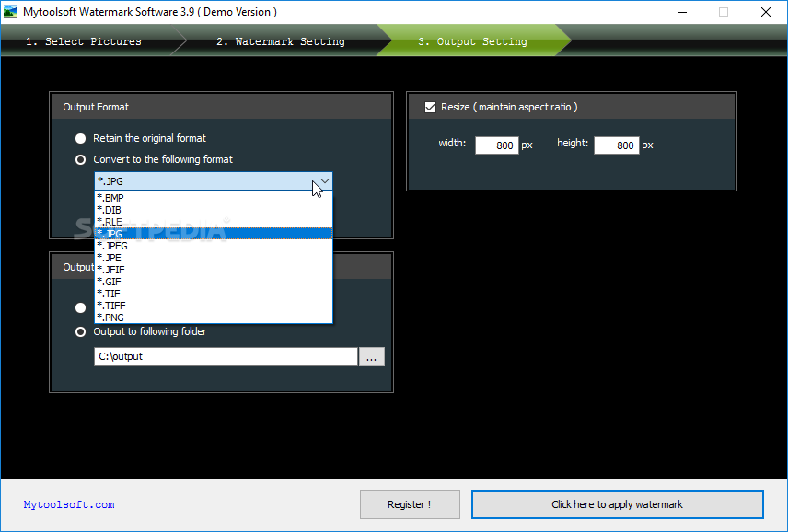Click the Mytoolsoft app icon in title bar
788x532 pixels.
(x=10, y=12)
